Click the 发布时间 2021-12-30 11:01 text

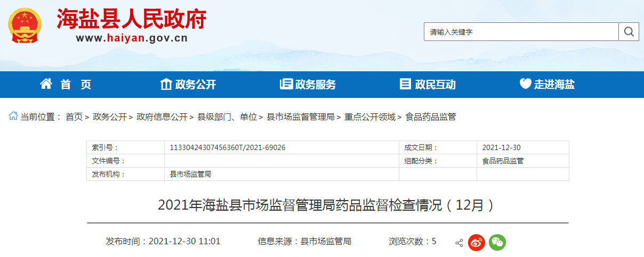pos(163,241)
